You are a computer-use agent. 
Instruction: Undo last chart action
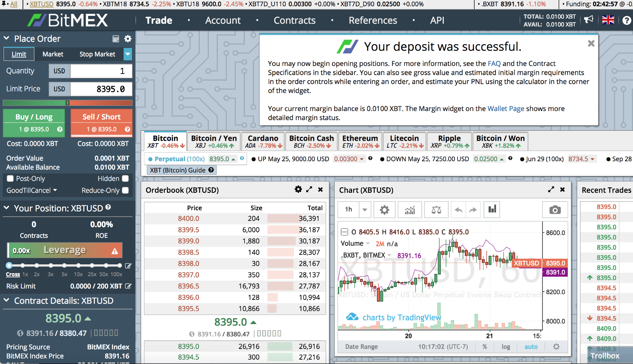pyautogui.click(x=459, y=209)
